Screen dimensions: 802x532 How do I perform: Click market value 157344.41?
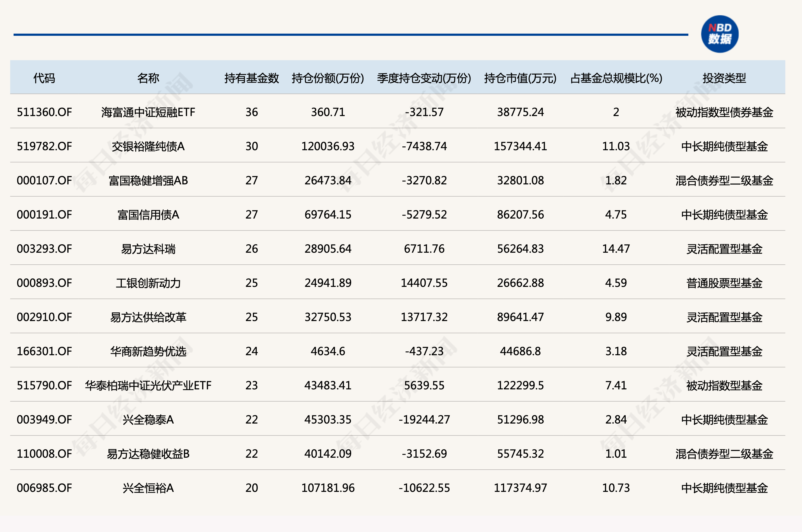click(520, 146)
